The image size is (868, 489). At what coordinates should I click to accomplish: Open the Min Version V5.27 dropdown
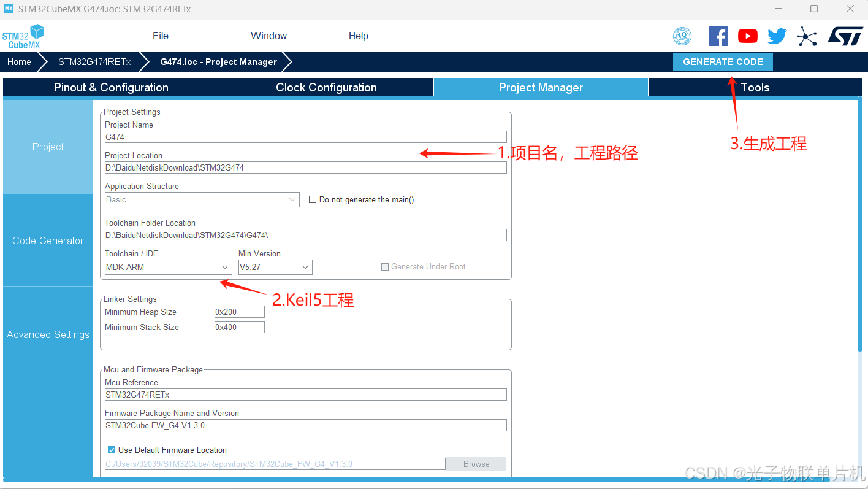[x=275, y=267]
